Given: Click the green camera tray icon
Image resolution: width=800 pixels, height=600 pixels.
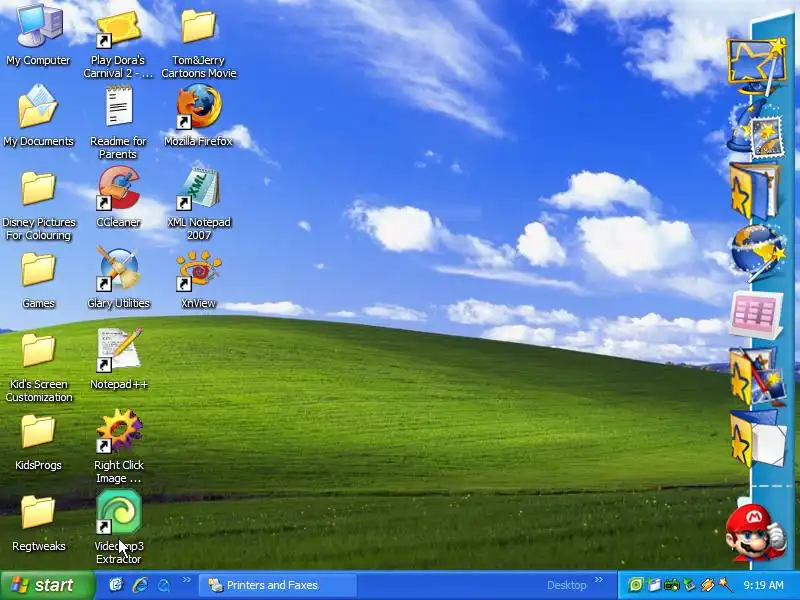Looking at the screenshot, I should tap(672, 585).
